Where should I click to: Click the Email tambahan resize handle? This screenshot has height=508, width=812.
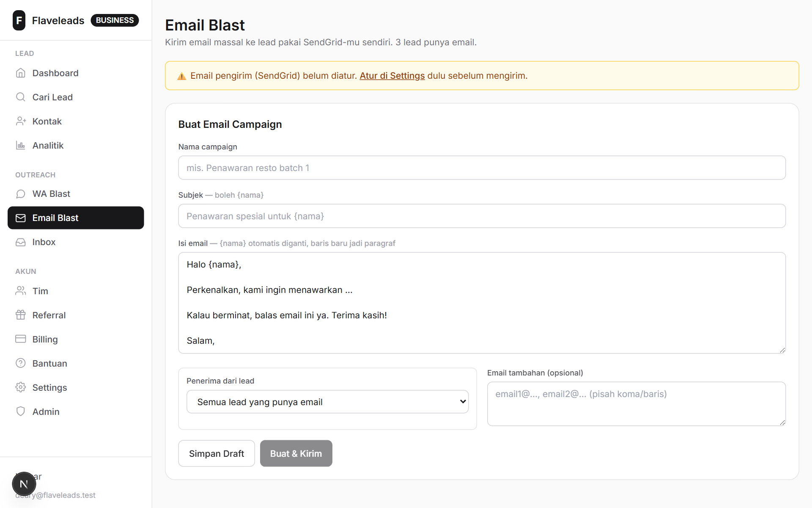click(782, 422)
